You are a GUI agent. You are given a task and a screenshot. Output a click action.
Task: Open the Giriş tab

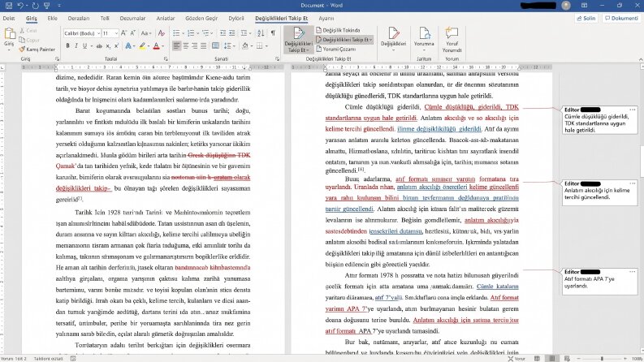click(x=31, y=19)
